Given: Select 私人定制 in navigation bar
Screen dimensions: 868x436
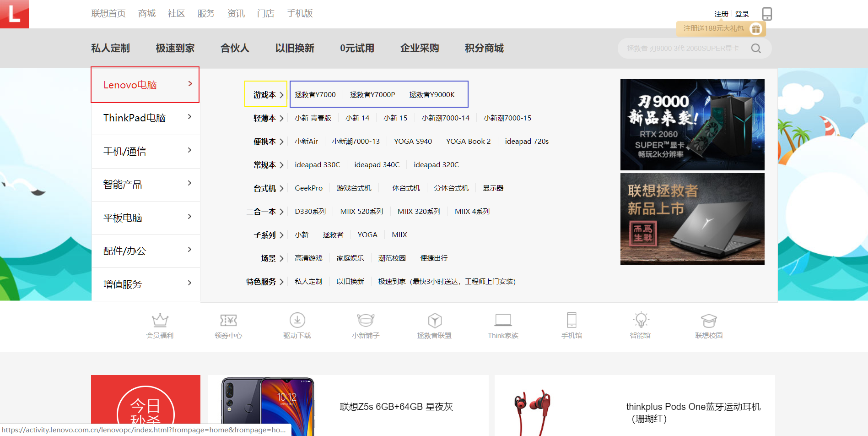Looking at the screenshot, I should click(110, 48).
